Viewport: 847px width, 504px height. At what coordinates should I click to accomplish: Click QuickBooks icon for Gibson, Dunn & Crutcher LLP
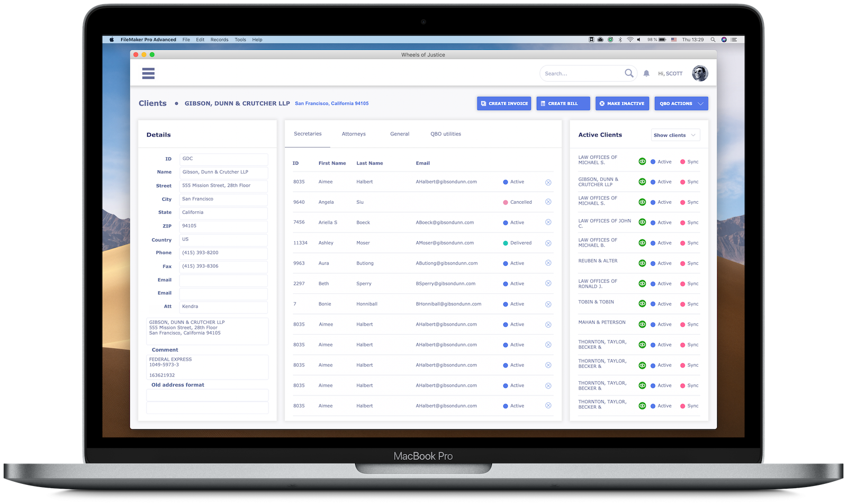click(642, 182)
